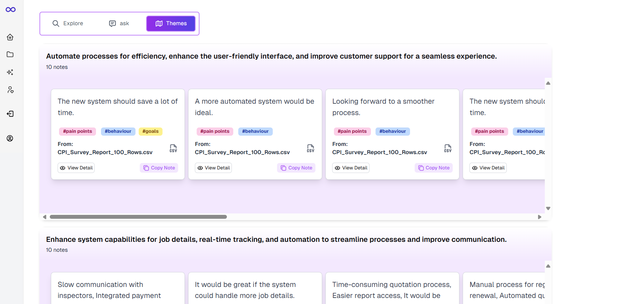Click the first theme's vertical scroll down arrow
This screenshot has width=644, height=304.
(548, 208)
